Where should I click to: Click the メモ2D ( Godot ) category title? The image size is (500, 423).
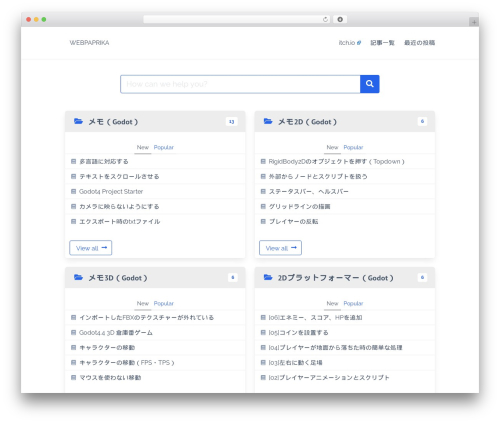(307, 122)
